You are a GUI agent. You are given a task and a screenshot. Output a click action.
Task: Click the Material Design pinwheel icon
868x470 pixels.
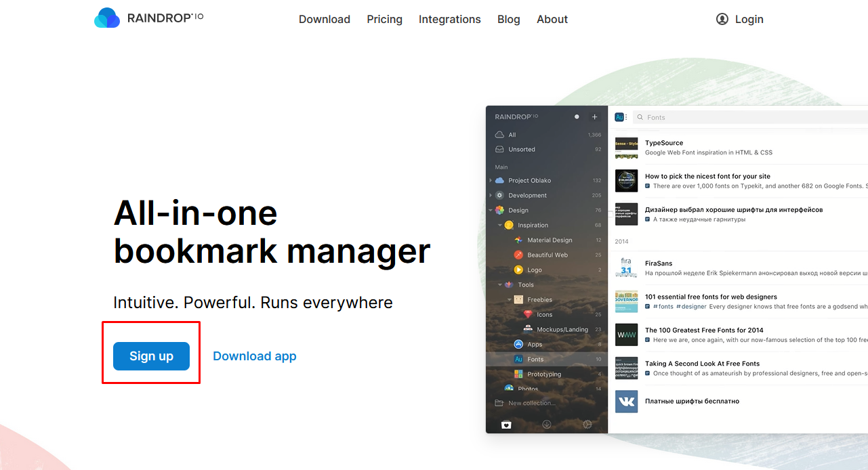[518, 240]
